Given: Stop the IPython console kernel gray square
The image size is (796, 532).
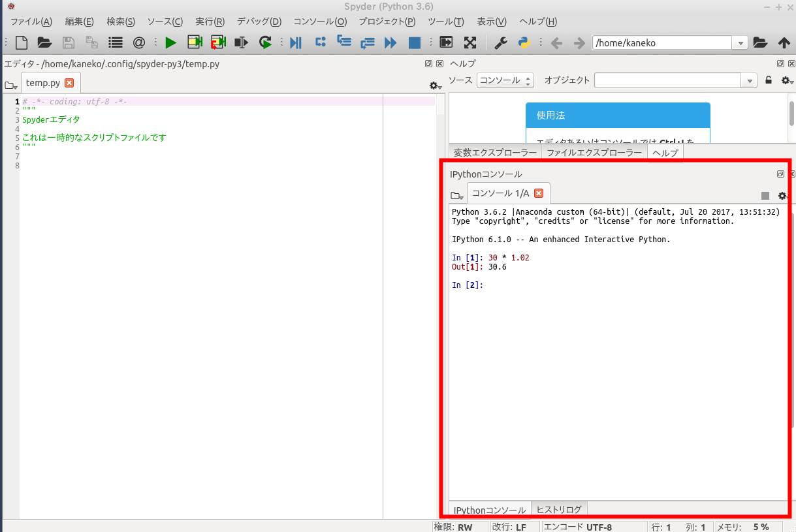Looking at the screenshot, I should pos(765,196).
